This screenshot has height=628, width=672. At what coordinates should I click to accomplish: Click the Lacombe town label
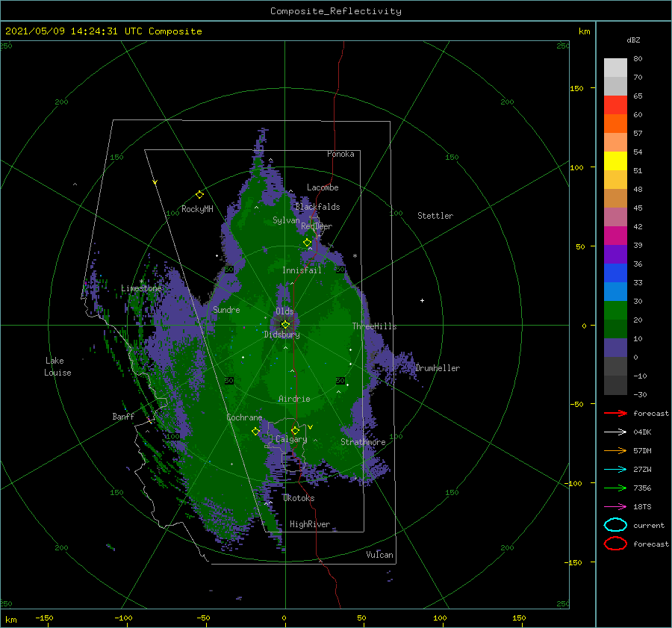tap(323, 187)
